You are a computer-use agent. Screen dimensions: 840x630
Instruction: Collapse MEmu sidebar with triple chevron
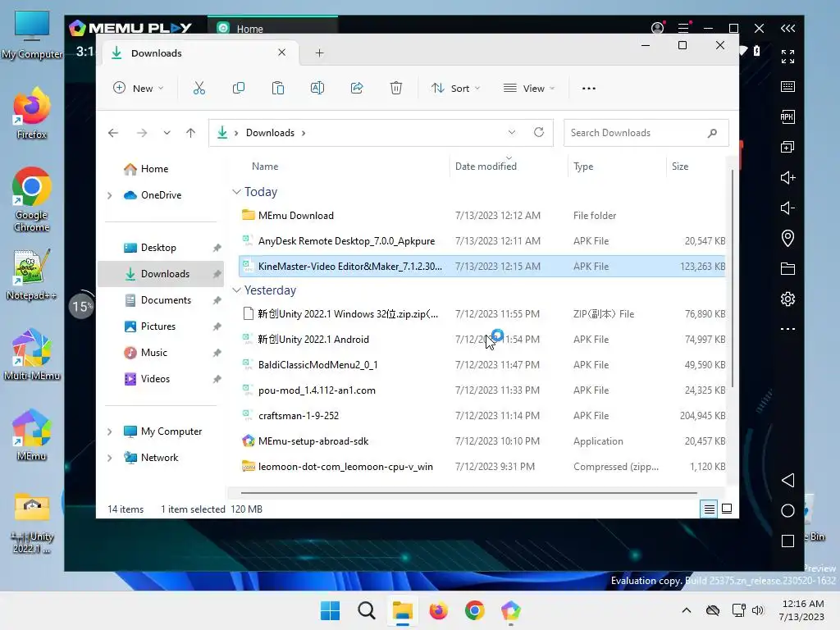(x=787, y=28)
